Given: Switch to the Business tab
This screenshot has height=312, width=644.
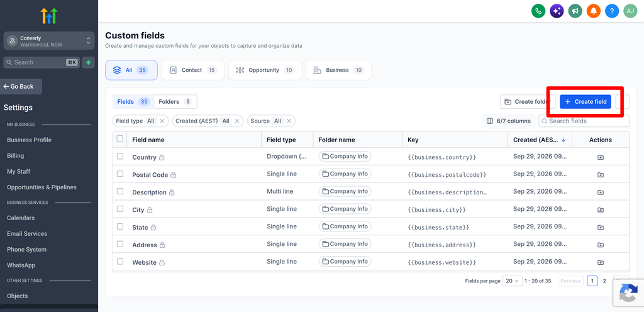Looking at the screenshot, I should click(x=338, y=70).
